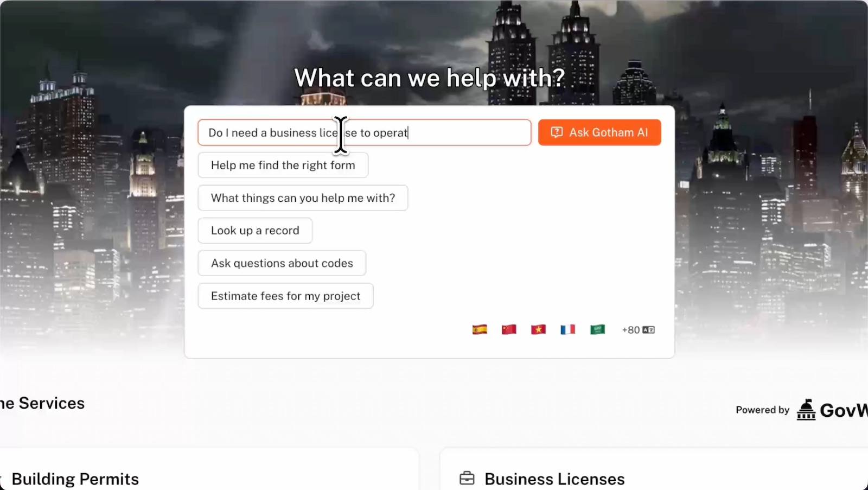Select the French flag language option
The height and width of the screenshot is (490, 868).
click(x=567, y=329)
